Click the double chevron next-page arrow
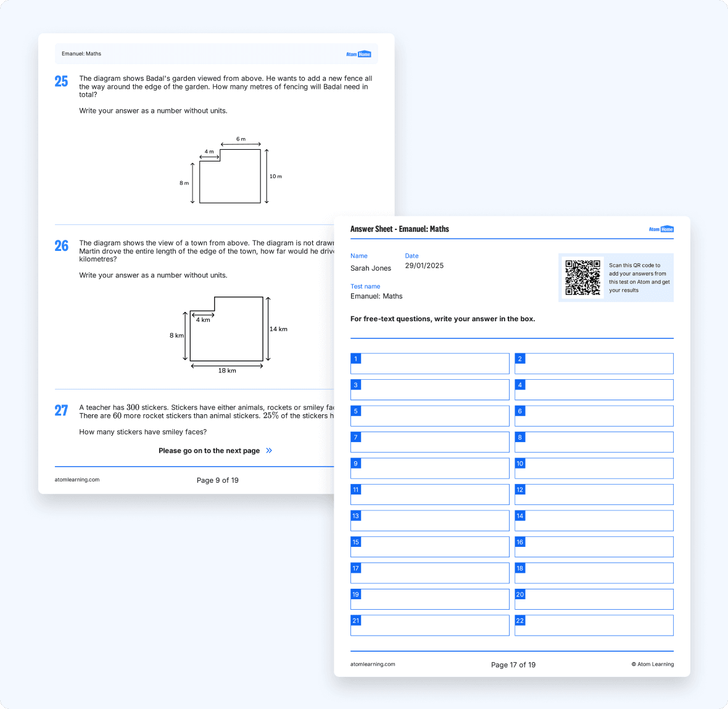 269,451
